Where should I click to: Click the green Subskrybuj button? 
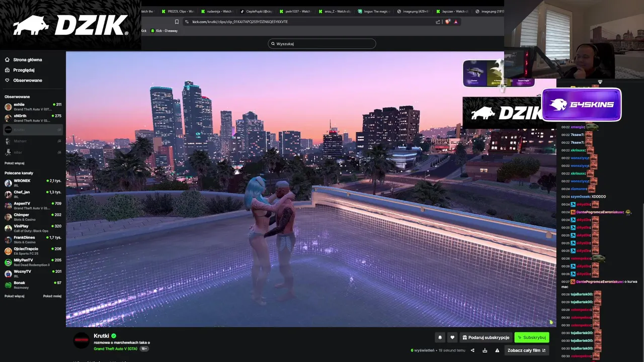click(x=532, y=337)
